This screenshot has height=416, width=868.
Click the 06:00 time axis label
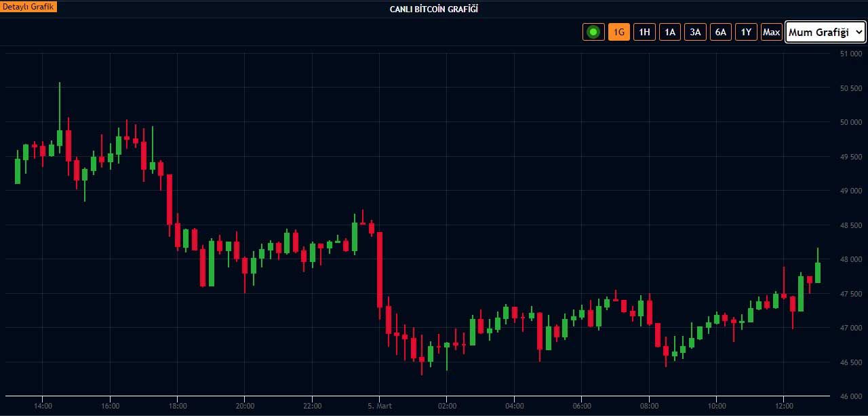[582, 406]
